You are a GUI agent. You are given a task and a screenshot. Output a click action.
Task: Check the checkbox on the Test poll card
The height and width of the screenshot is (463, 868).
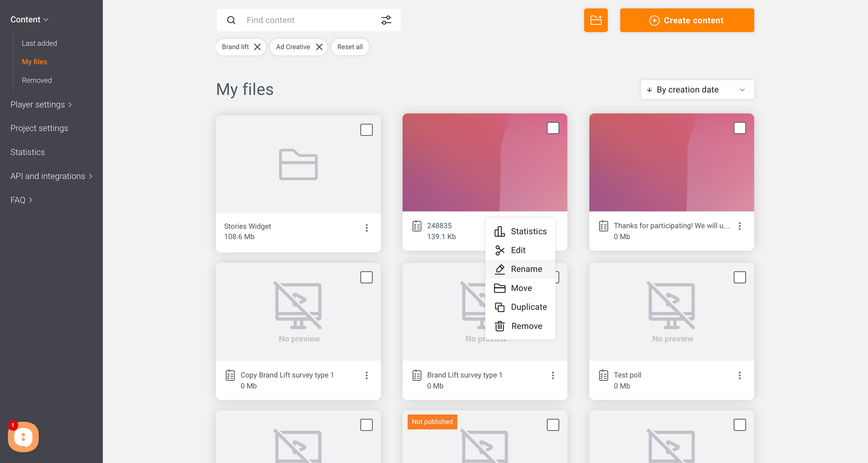740,277
